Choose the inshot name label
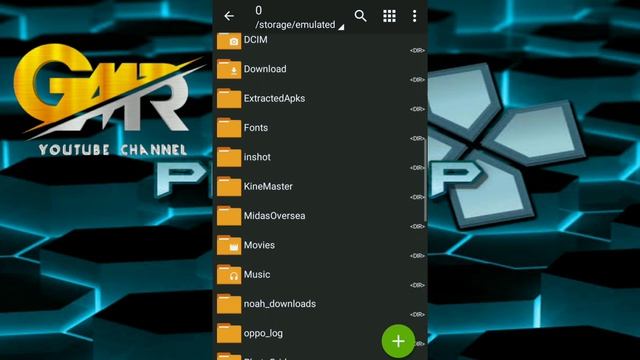 click(257, 157)
